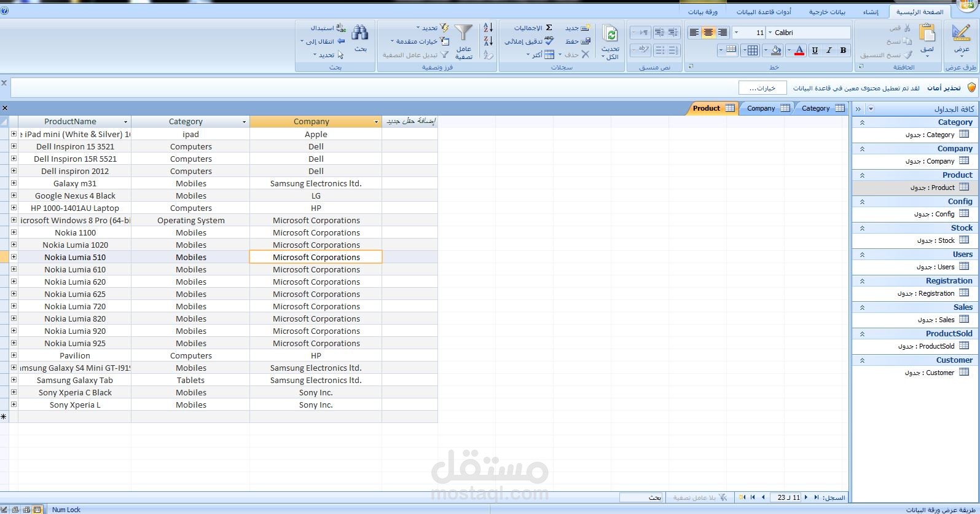The height and width of the screenshot is (514, 980).
Task: Click the font color red A swatch
Action: coord(799,50)
